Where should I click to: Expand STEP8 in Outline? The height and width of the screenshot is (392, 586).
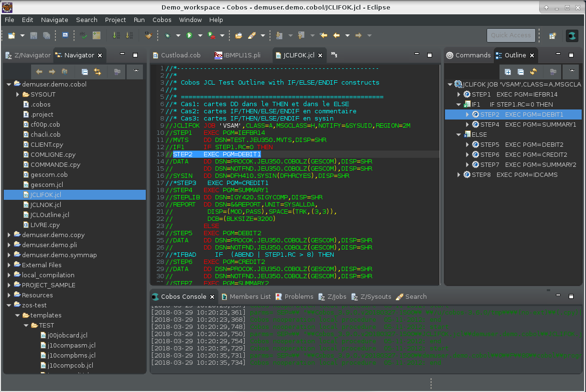coord(459,174)
